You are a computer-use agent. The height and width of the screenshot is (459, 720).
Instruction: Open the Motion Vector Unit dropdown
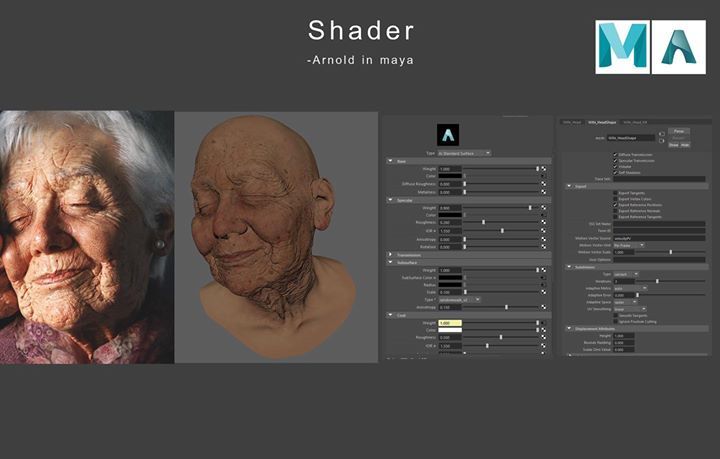(x=629, y=246)
